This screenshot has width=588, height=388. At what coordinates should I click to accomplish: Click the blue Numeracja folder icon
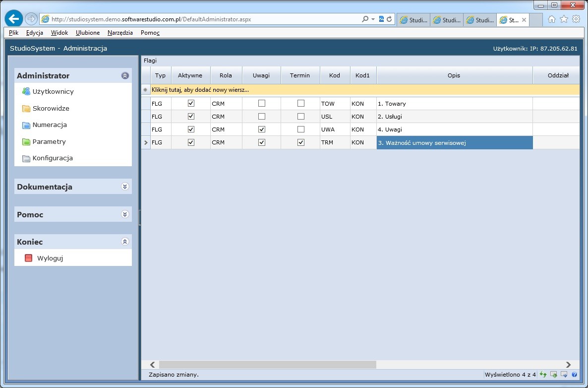coord(26,125)
